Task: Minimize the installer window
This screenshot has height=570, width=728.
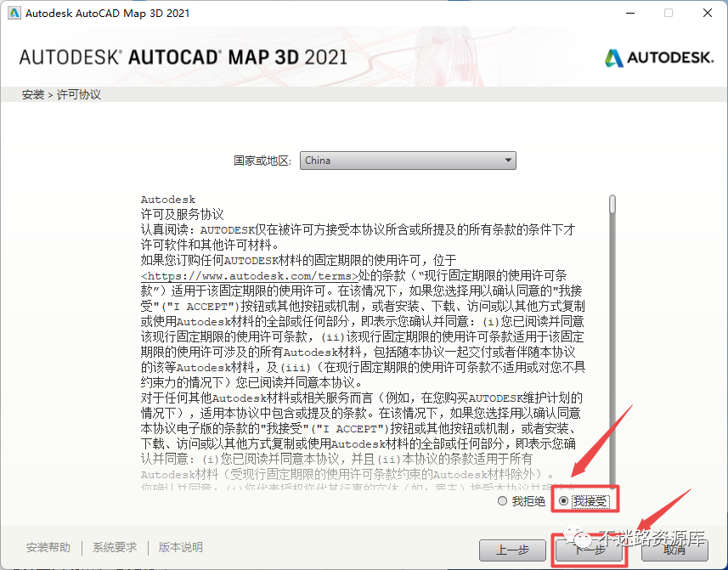Action: click(x=630, y=13)
